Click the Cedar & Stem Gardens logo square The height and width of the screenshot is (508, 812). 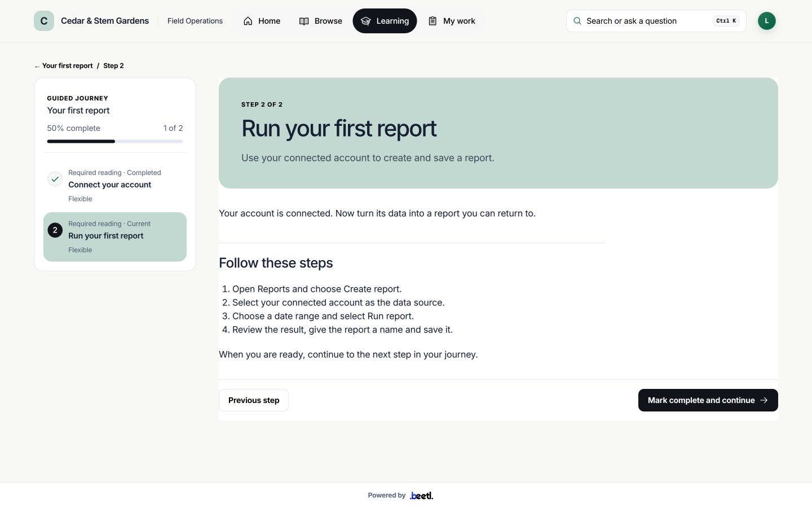pos(44,21)
